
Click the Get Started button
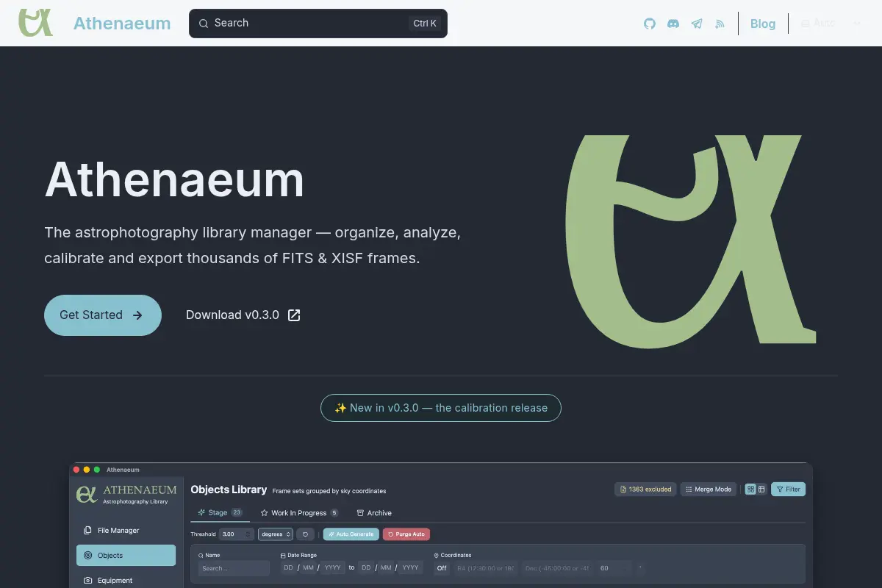click(x=103, y=315)
